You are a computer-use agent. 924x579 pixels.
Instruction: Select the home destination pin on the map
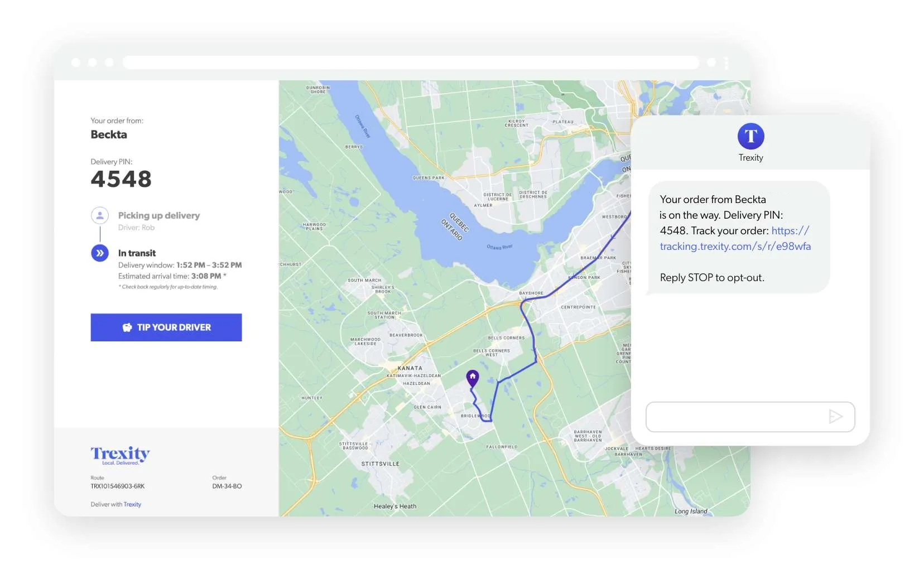point(472,378)
